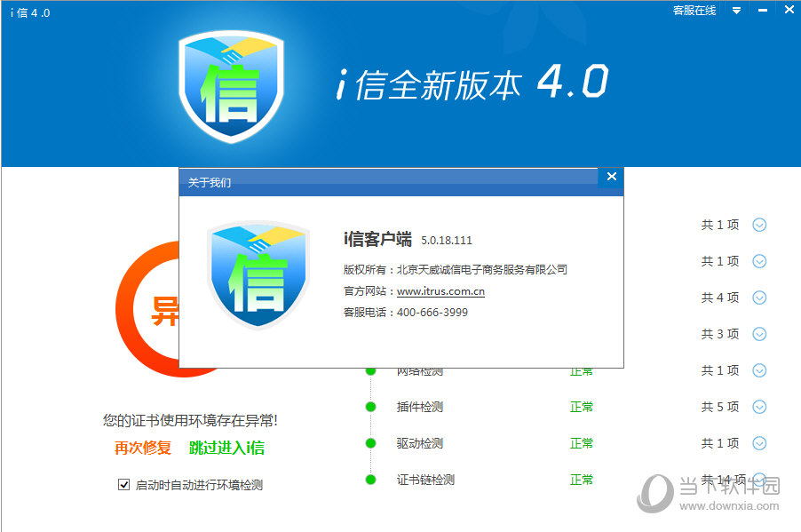Click the green status dot beside 证书链检测
The image size is (801, 532).
(371, 480)
